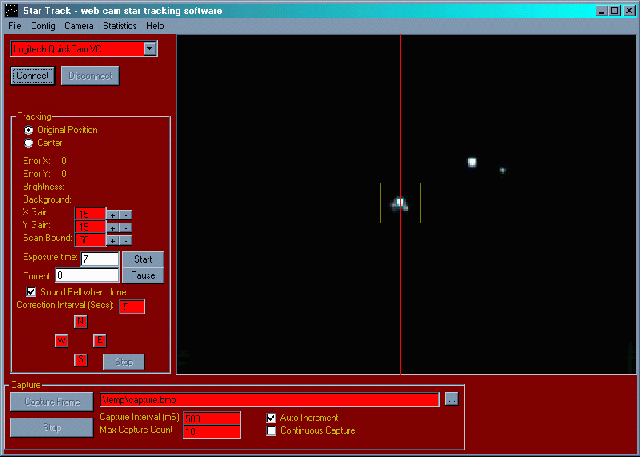Click the W direction button
Image resolution: width=640 pixels, height=457 pixels.
[x=61, y=340]
